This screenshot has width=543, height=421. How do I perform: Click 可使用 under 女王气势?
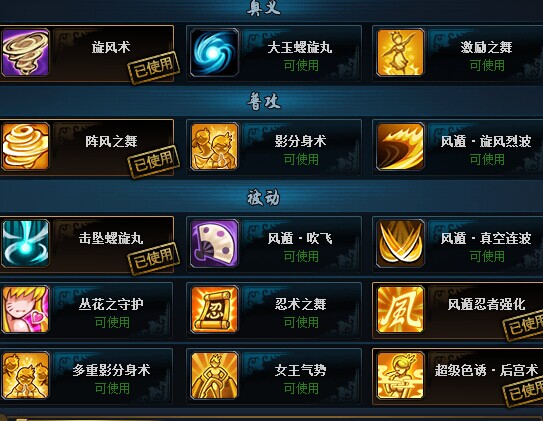tap(301, 388)
